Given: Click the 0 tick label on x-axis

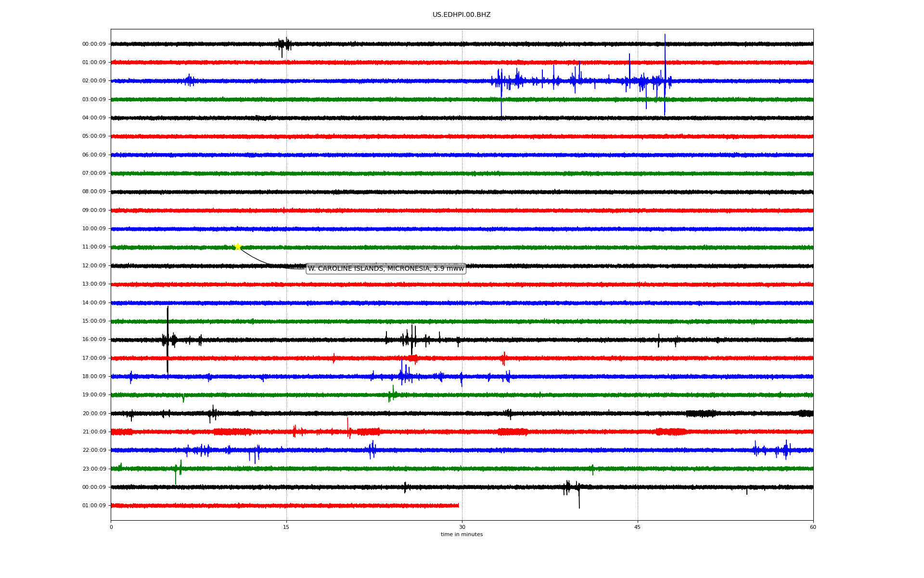Looking at the screenshot, I should point(111,527).
